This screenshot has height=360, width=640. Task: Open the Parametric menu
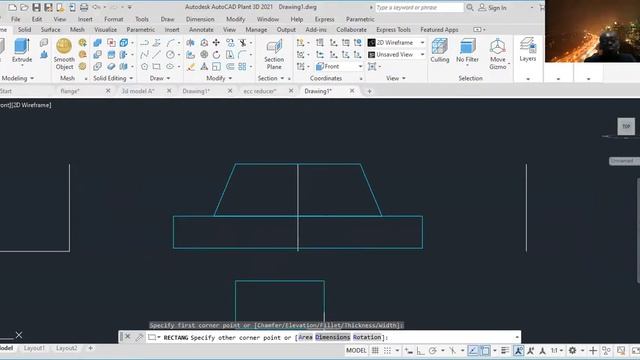pos(360,19)
